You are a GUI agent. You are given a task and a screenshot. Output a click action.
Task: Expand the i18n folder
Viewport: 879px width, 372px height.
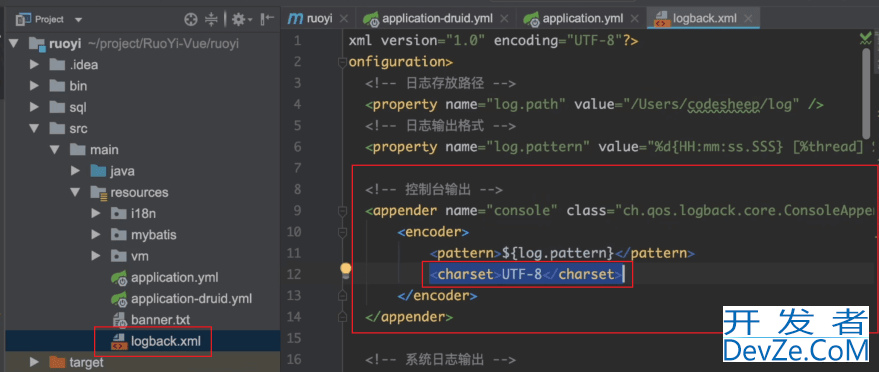(x=96, y=213)
